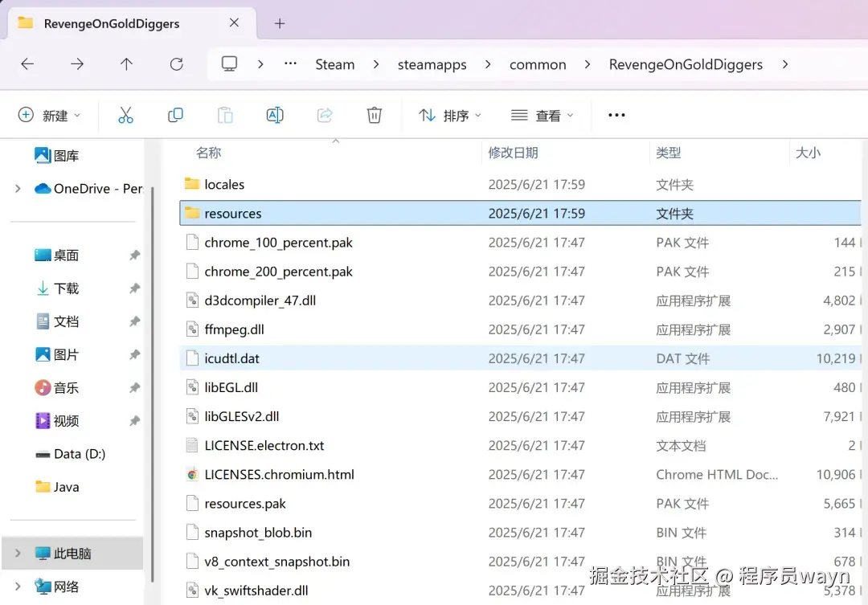Unpin 桌面 from quick access
868x605 pixels.
pyautogui.click(x=134, y=255)
